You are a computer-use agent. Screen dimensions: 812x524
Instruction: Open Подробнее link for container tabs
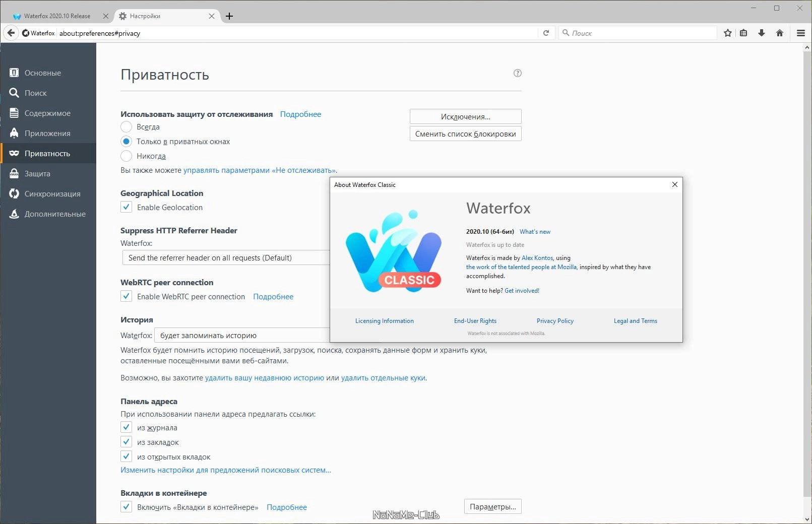tap(287, 507)
